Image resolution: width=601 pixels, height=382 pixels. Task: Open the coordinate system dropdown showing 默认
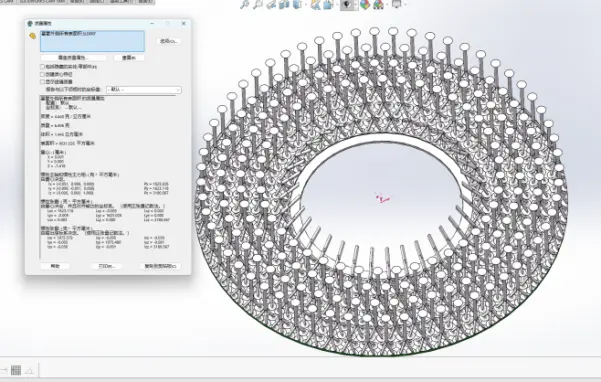(x=144, y=89)
